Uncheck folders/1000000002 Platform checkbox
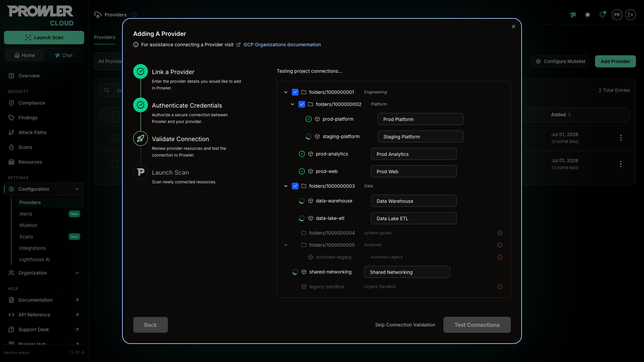644x362 pixels. point(302,104)
